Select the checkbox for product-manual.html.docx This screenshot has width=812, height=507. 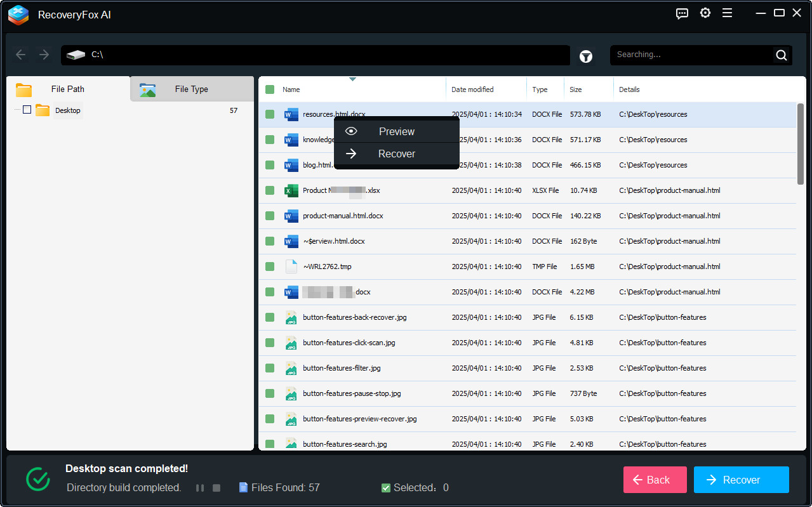pyautogui.click(x=270, y=216)
